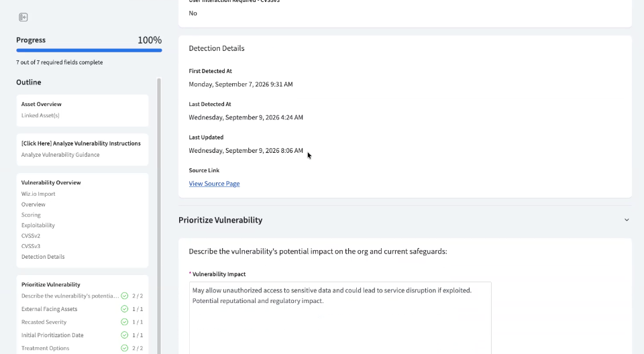644x354 pixels.
Task: Click the Prioritize Vulnerability section heading
Action: [221, 220]
